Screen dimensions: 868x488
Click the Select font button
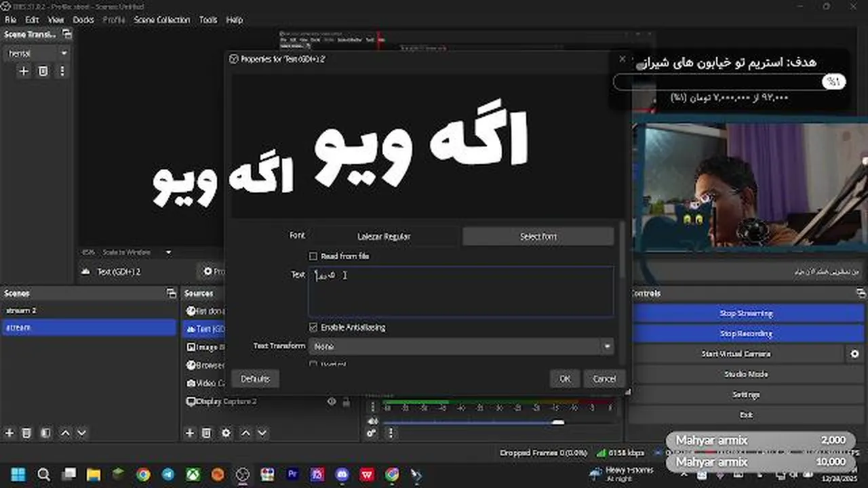pos(538,237)
